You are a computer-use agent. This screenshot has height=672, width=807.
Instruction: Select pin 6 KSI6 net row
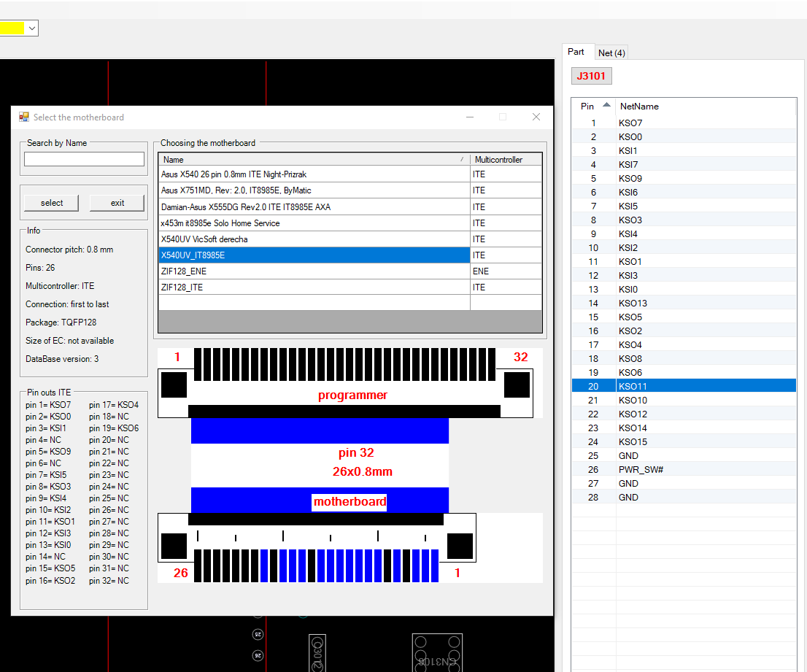pyautogui.click(x=684, y=193)
